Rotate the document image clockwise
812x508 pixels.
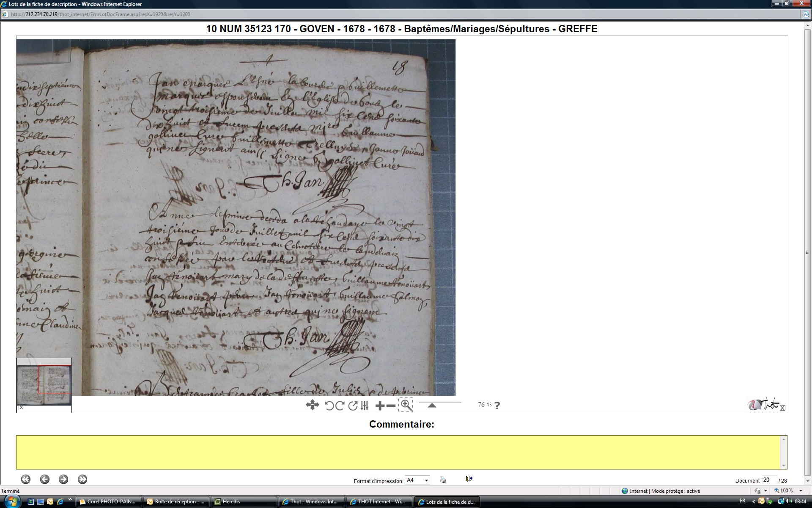(340, 406)
